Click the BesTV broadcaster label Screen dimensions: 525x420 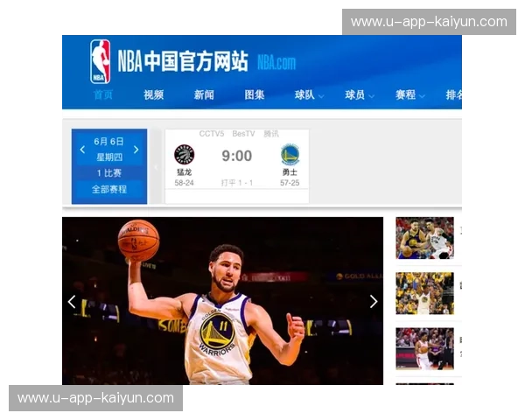pos(243,134)
